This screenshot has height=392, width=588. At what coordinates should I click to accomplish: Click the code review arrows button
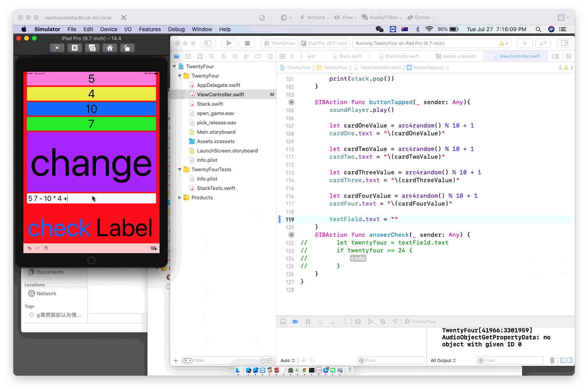[x=543, y=43]
